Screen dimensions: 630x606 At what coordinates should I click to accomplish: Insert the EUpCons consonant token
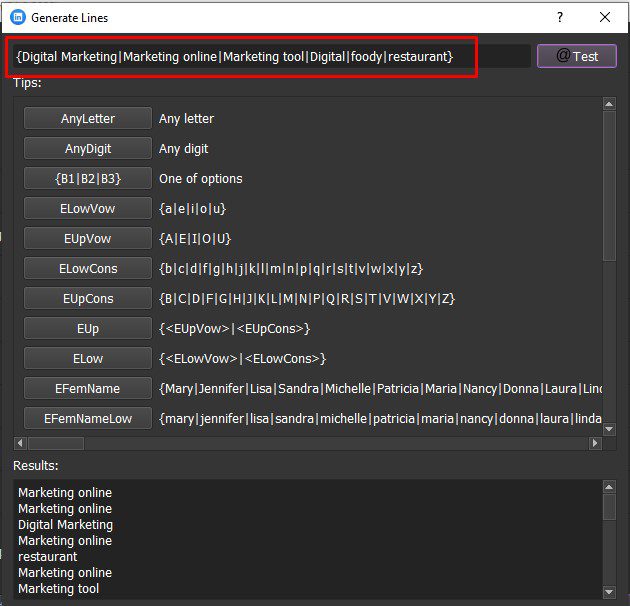88,299
